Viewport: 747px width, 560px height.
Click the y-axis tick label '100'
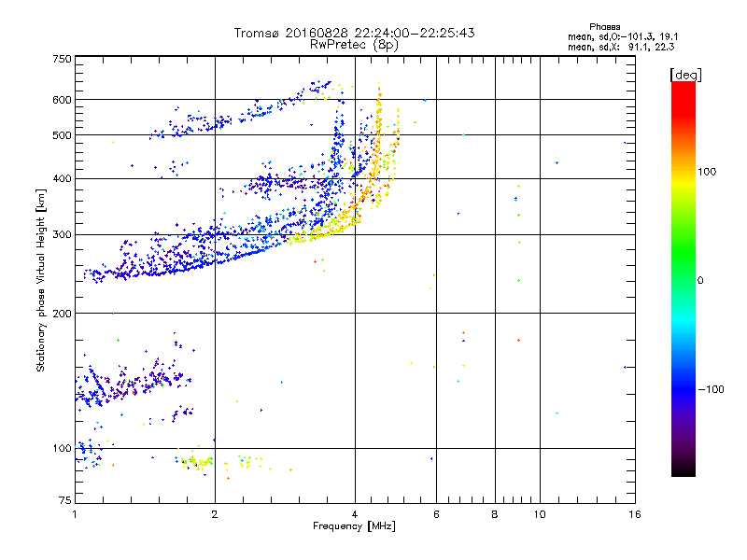click(63, 449)
